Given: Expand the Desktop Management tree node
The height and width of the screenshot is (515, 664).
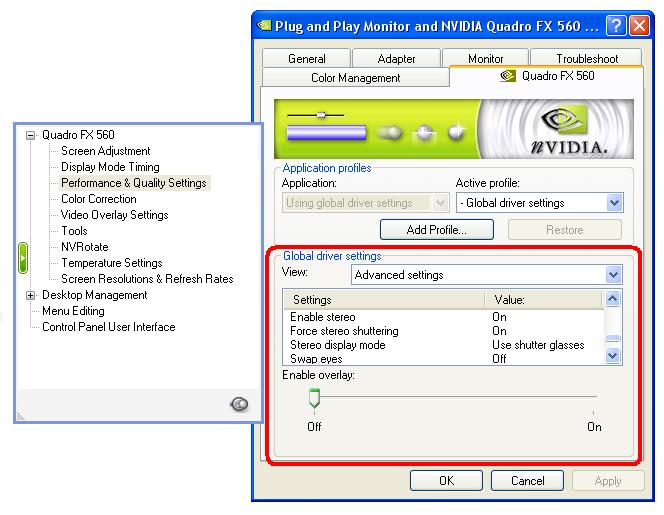Looking at the screenshot, I should coord(31,295).
